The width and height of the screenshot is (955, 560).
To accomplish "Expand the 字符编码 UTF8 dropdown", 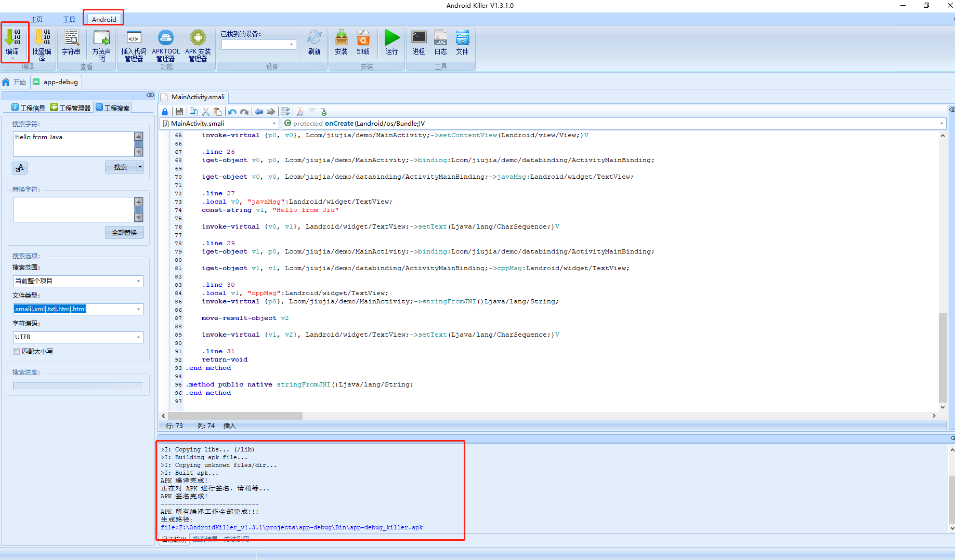I will (138, 337).
